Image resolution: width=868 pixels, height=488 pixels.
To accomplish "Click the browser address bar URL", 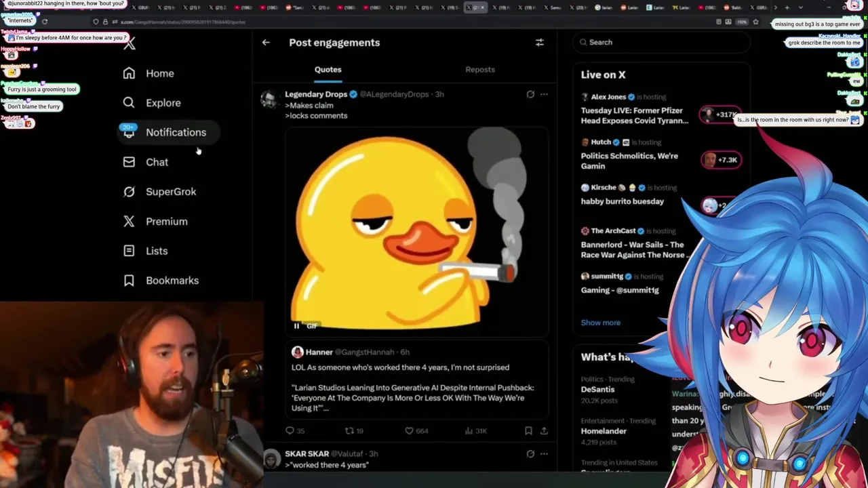I will (183, 22).
